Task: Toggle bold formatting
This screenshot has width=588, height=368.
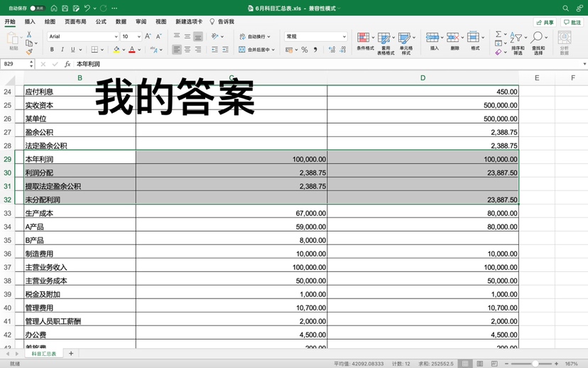Action: [x=52, y=50]
